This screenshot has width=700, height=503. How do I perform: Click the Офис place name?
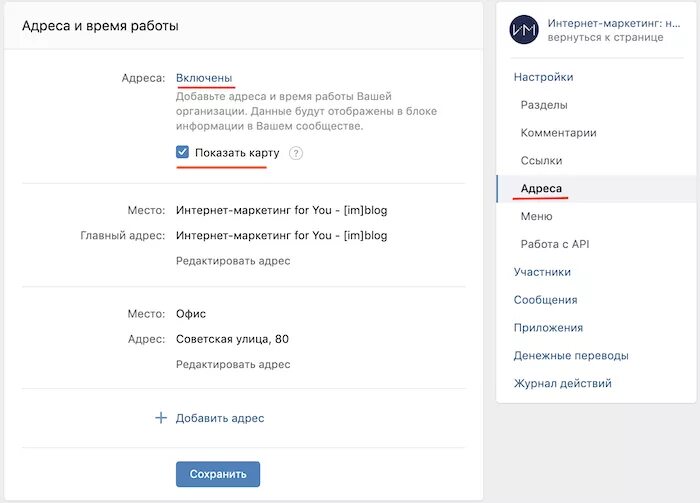tap(191, 314)
